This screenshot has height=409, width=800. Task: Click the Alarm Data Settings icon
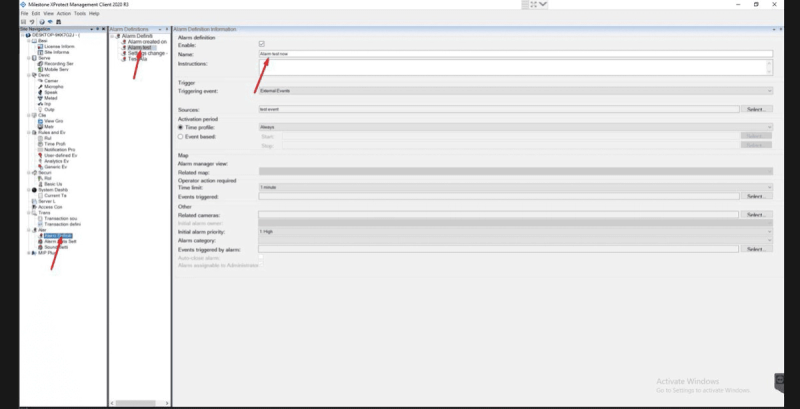tap(40, 241)
